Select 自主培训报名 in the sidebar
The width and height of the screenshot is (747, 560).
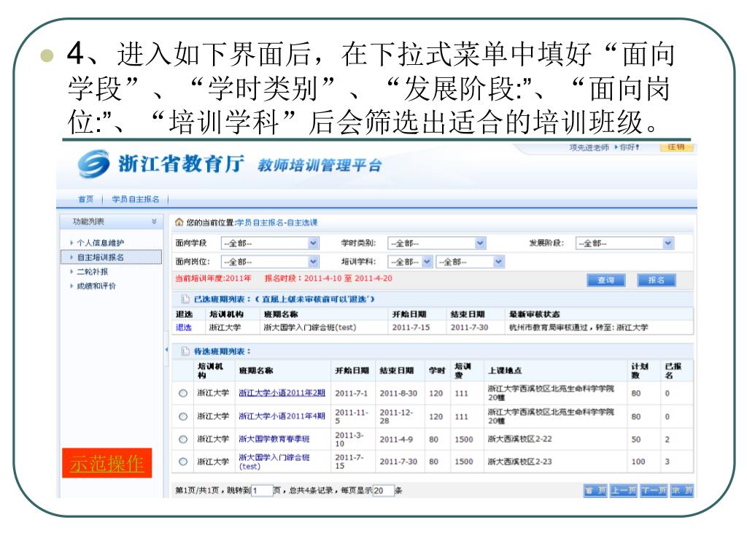(x=101, y=257)
